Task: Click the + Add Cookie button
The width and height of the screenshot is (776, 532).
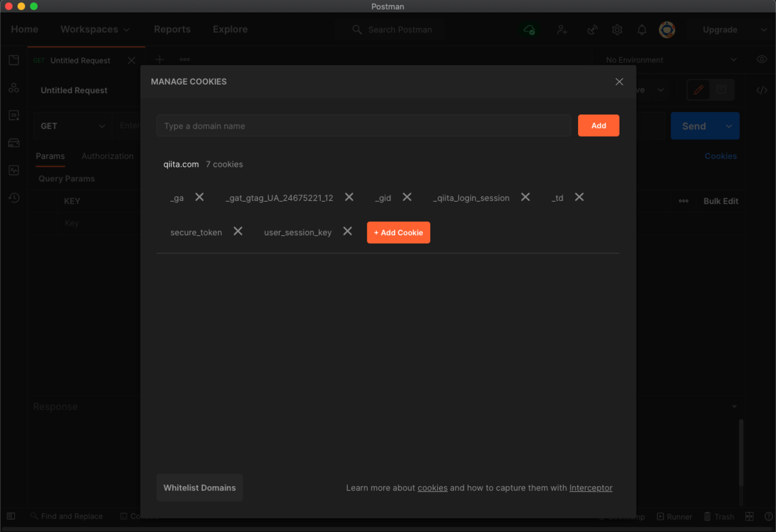Action: (398, 232)
